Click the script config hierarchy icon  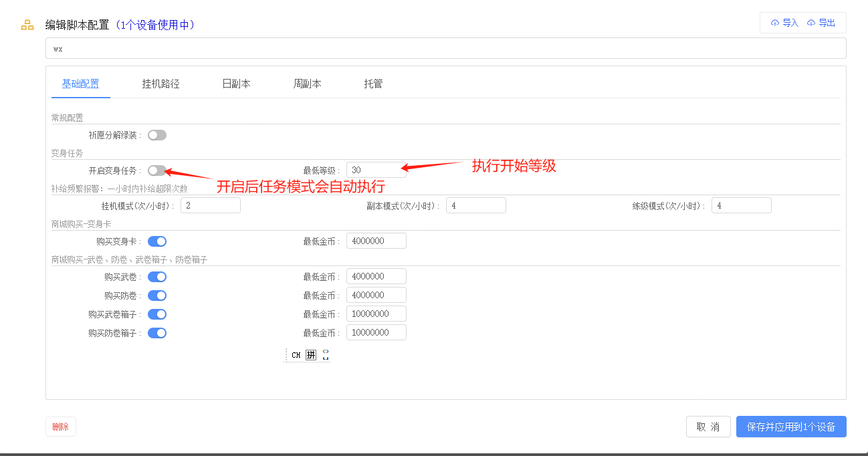[27, 25]
